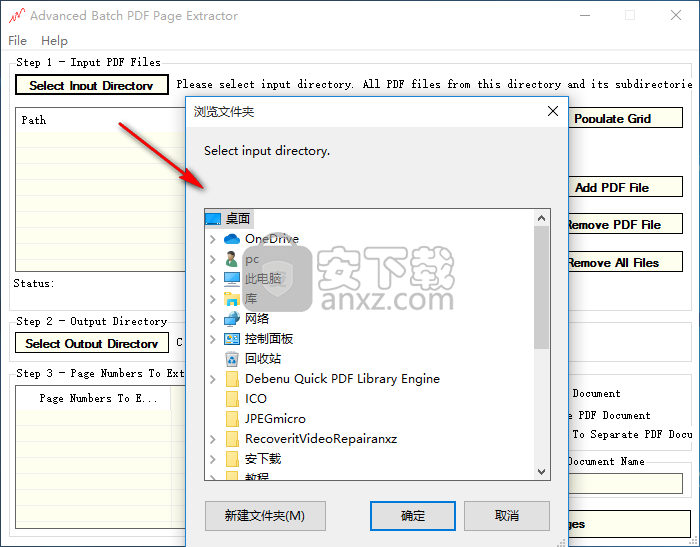This screenshot has height=547, width=700.
Task: Expand the pc tree node
Action: pyautogui.click(x=213, y=259)
